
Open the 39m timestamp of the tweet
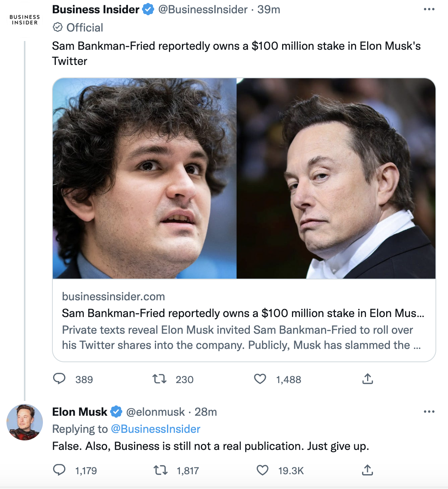pos(269,9)
